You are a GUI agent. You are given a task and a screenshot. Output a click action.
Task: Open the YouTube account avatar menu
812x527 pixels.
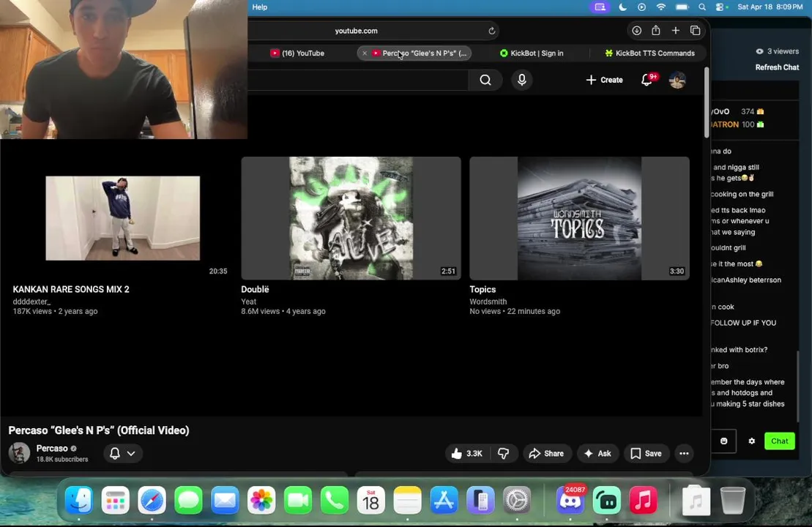tap(677, 80)
